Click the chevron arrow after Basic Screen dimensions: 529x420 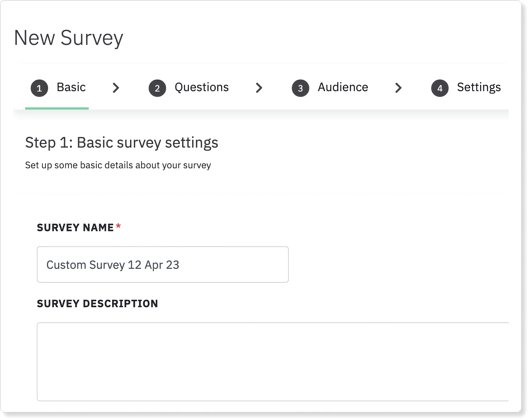coord(116,88)
